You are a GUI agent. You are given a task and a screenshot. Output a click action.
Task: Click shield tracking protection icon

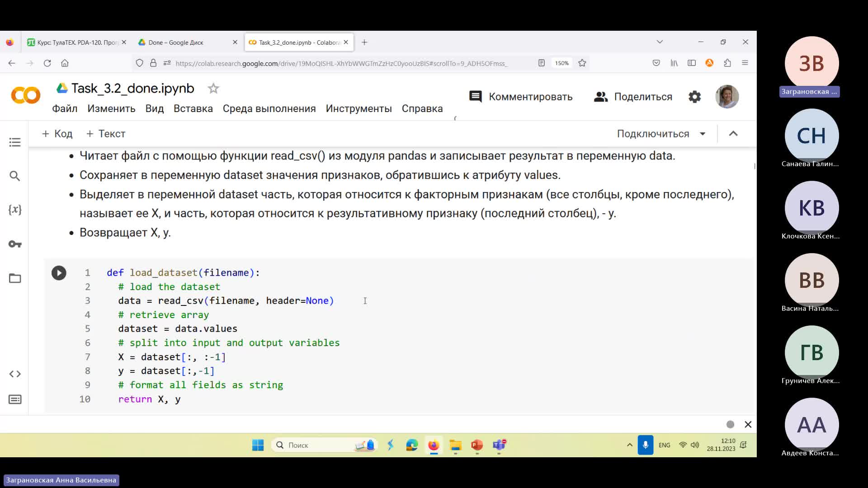139,63
